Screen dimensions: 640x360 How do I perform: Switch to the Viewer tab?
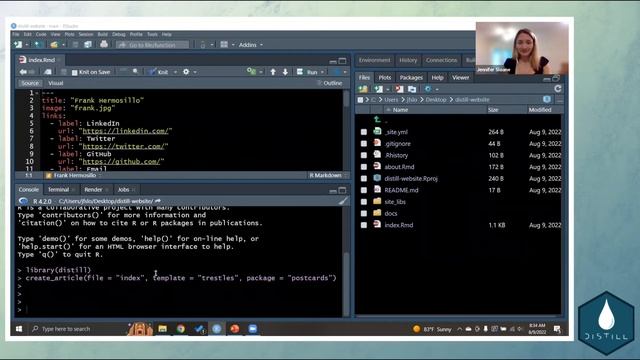460,77
